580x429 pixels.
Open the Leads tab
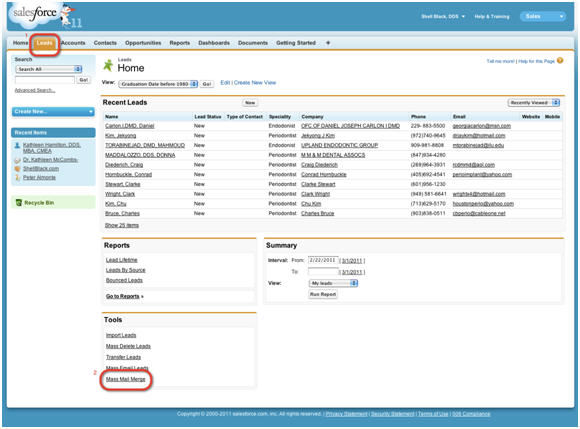tap(44, 43)
